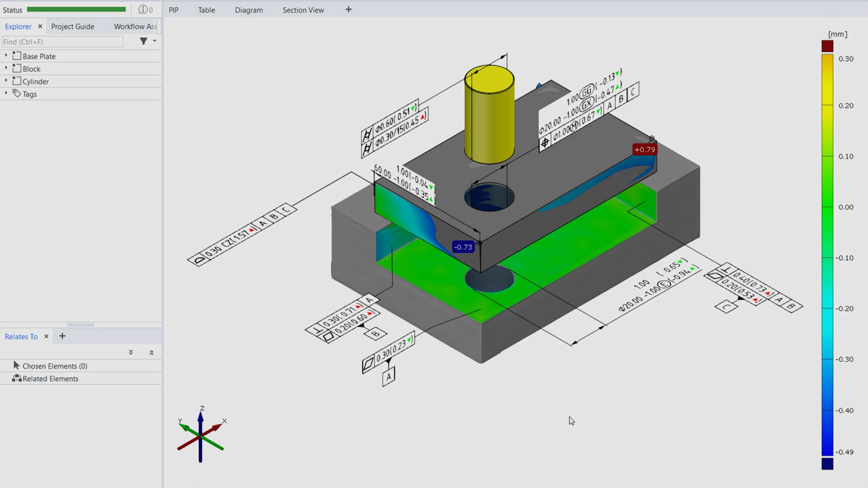868x488 pixels.
Task: Open the notifications info icon
Action: point(143,9)
